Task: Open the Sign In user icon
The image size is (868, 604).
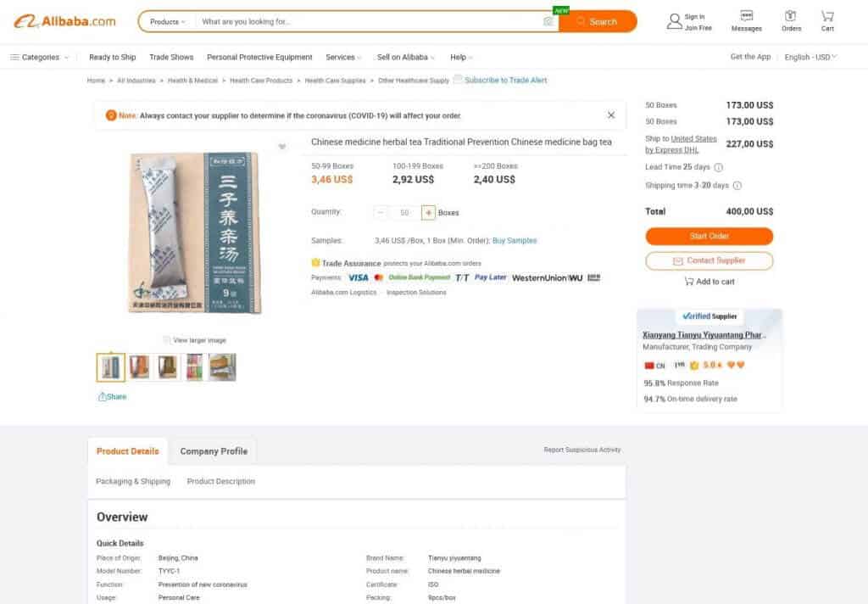Action: pos(674,21)
